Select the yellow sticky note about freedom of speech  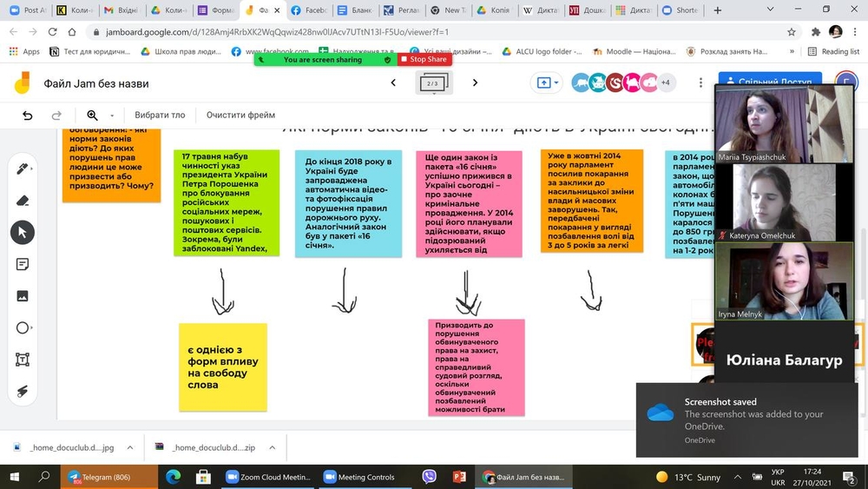223,367
